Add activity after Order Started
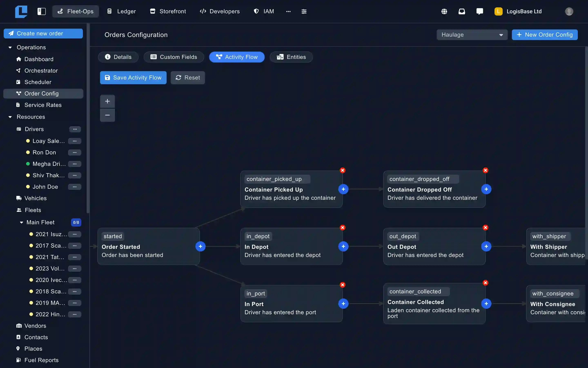Screen dimensions: 588x368 click(200, 247)
